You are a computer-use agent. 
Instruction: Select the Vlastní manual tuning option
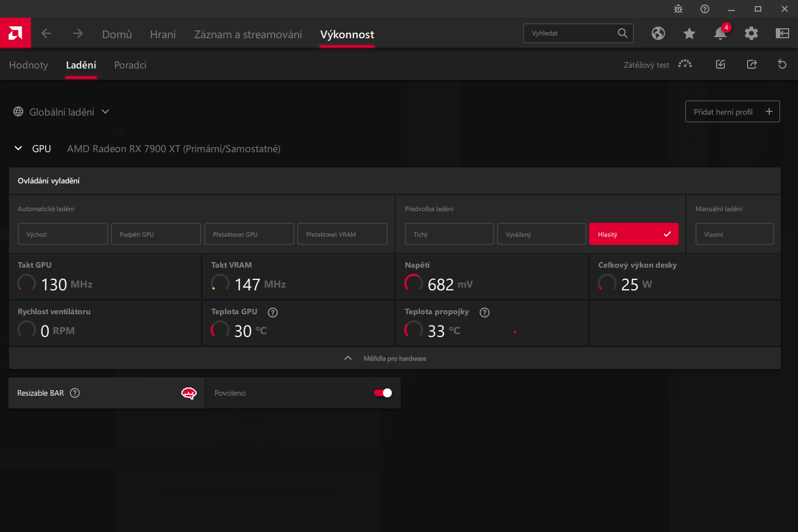tap(735, 234)
